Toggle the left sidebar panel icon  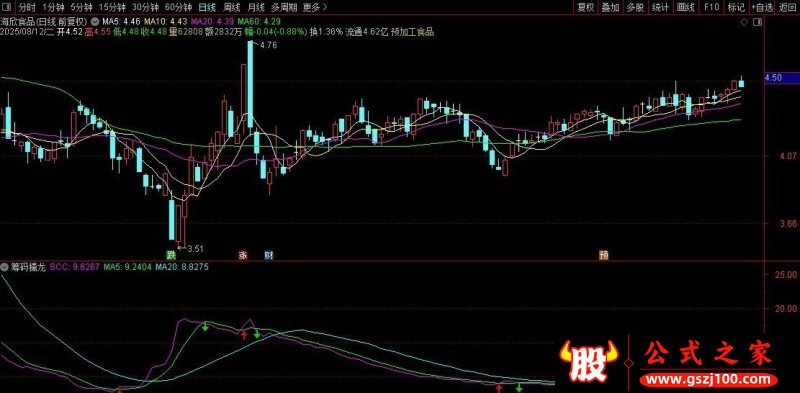[x=8, y=7]
